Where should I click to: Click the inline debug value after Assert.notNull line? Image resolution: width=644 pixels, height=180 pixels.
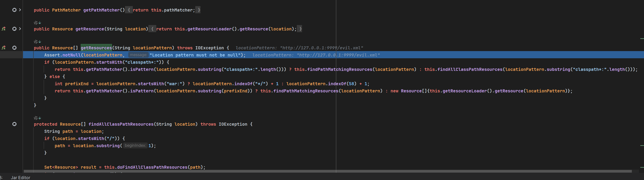316,55
